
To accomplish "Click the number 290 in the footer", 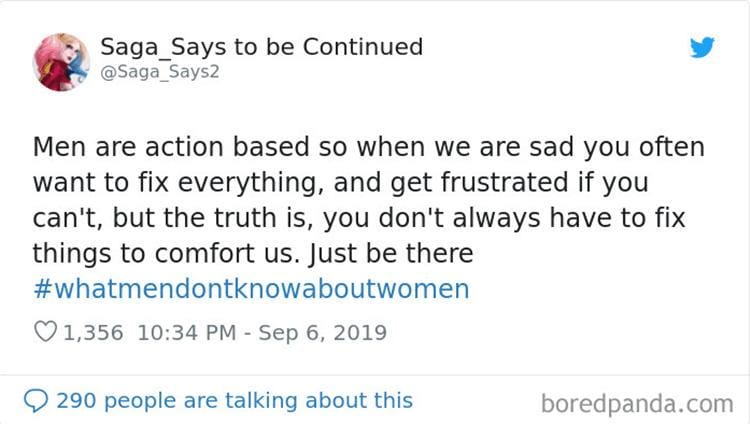I will (x=75, y=401).
